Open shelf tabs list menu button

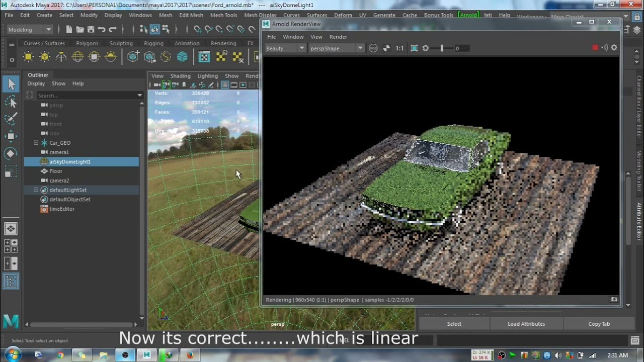[12, 45]
